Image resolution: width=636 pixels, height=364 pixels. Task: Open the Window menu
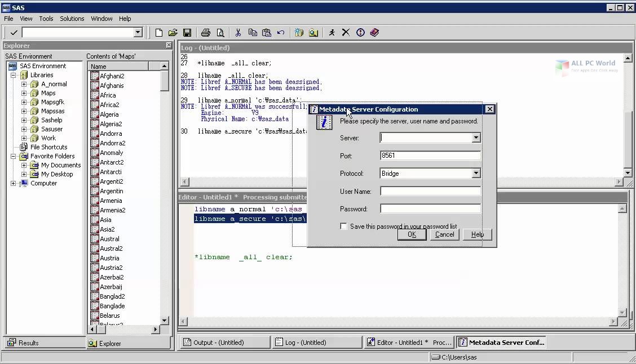pos(101,19)
